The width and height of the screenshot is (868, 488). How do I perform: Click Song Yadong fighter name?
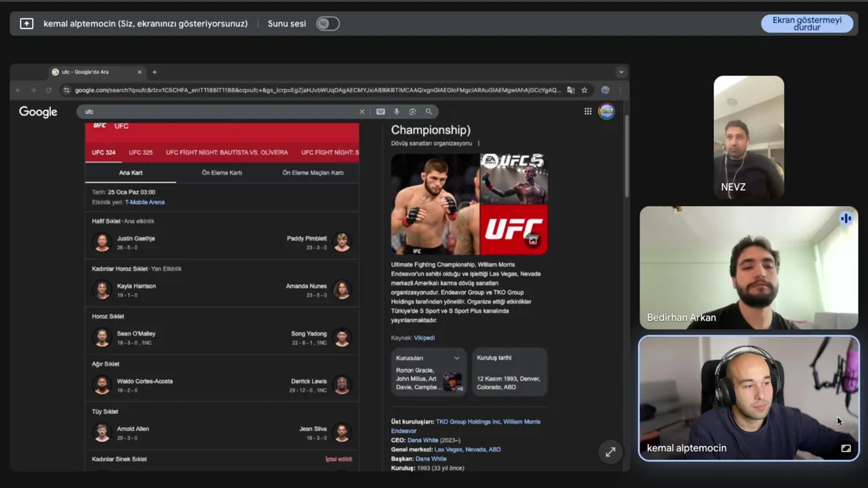coord(309,333)
